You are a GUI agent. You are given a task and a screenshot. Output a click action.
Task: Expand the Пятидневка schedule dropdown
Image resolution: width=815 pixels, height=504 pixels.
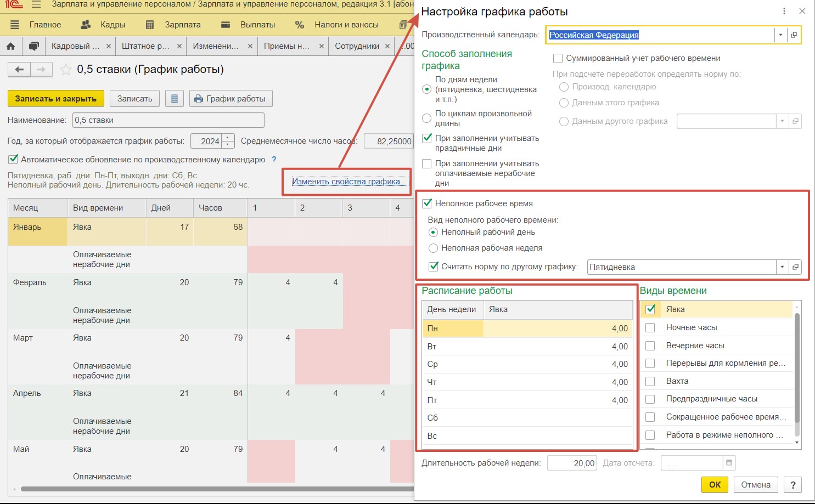[x=782, y=267]
